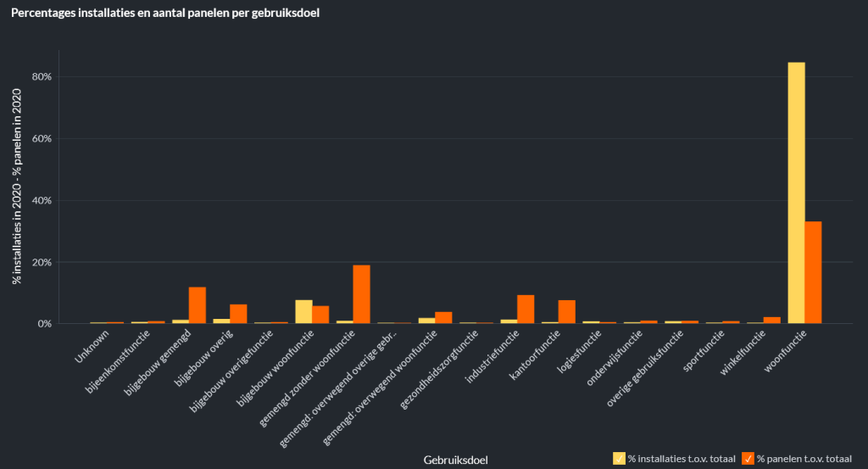The width and height of the screenshot is (868, 469).
Task: Toggle the '% panelen t.o.v. totaal' legend checkbox
Action: 748,459
